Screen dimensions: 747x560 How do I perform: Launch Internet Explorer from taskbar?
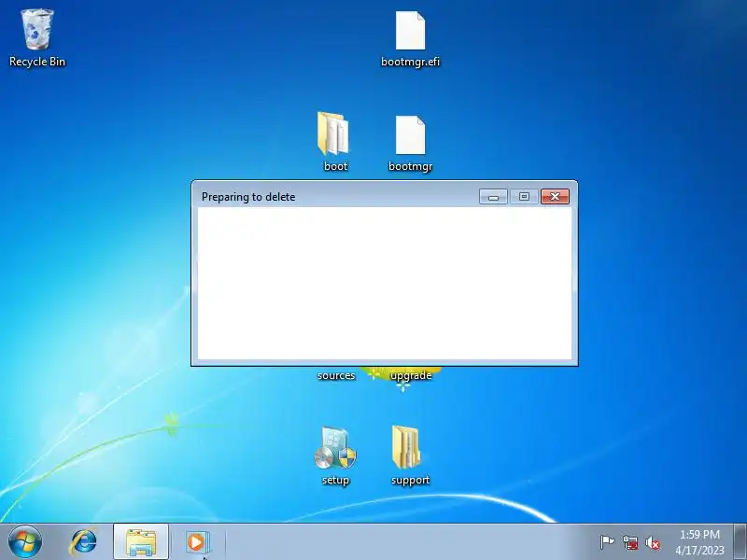coord(84,542)
